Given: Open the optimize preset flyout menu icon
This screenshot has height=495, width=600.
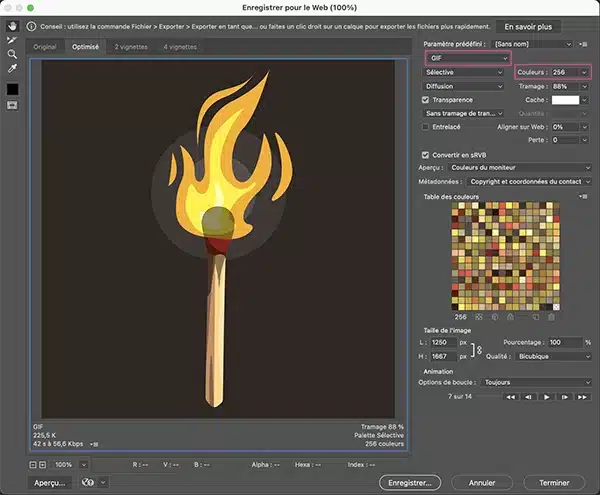Looking at the screenshot, I should coord(583,44).
